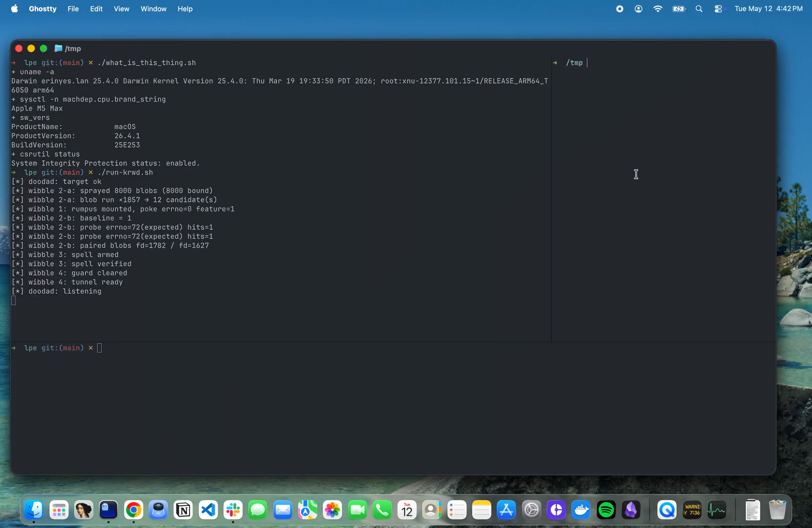
Task: Minimize the Ghostty window with yellow button
Action: click(31, 48)
